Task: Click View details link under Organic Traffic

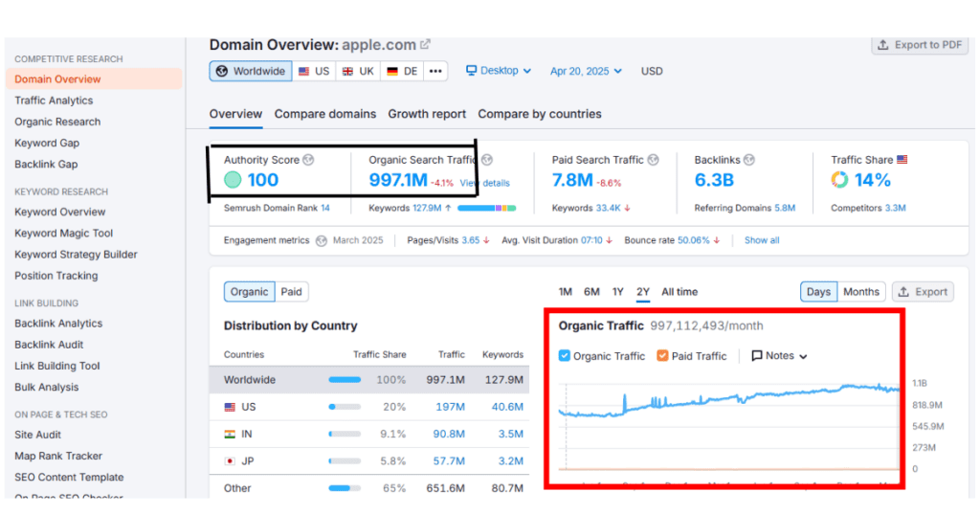Action: pyautogui.click(x=485, y=183)
